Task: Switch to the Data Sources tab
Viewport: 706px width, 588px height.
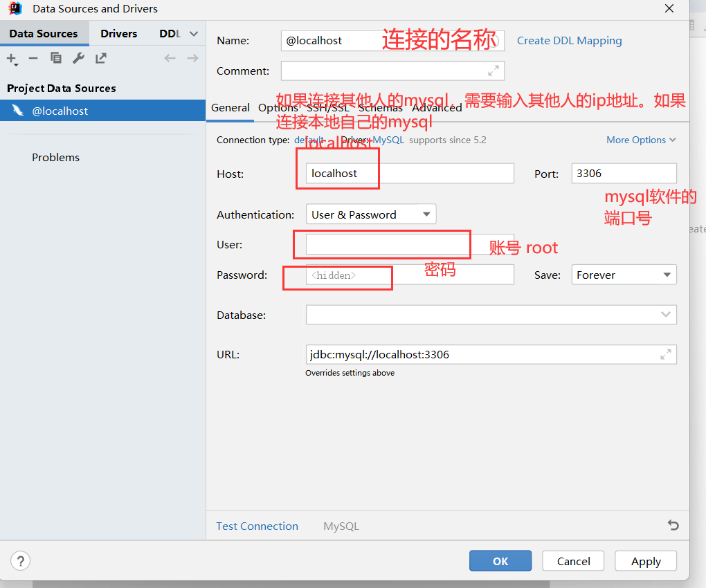Action: pyautogui.click(x=44, y=34)
